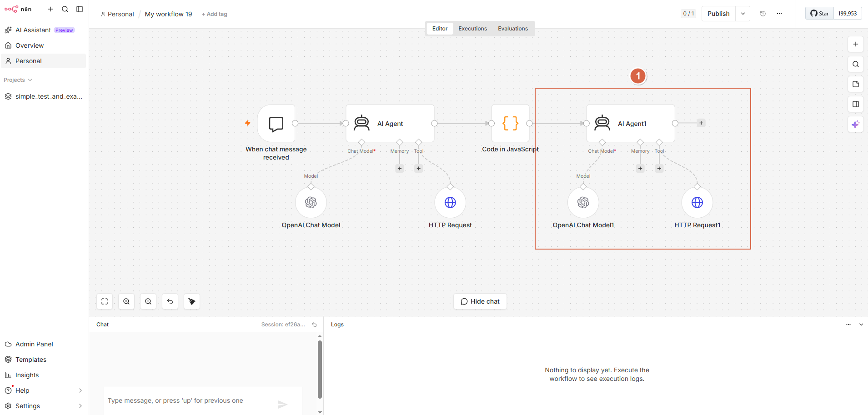Select the HTTP Request1 node
The height and width of the screenshot is (415, 868).
click(697, 202)
